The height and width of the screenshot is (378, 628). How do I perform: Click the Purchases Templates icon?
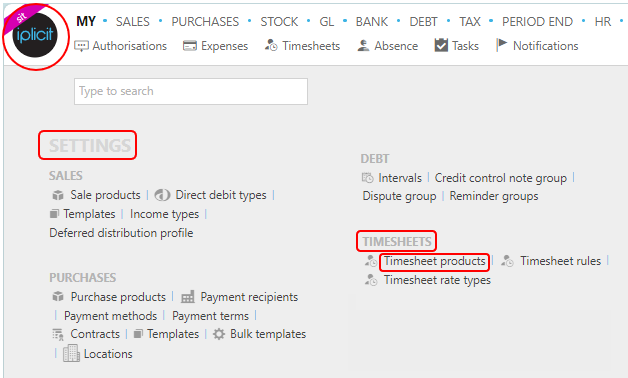coord(138,334)
